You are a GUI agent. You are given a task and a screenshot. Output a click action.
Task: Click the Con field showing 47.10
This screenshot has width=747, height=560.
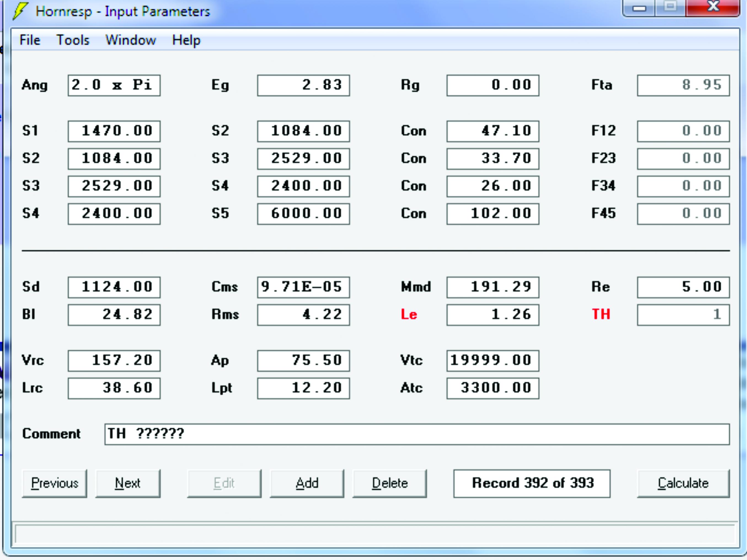click(493, 131)
